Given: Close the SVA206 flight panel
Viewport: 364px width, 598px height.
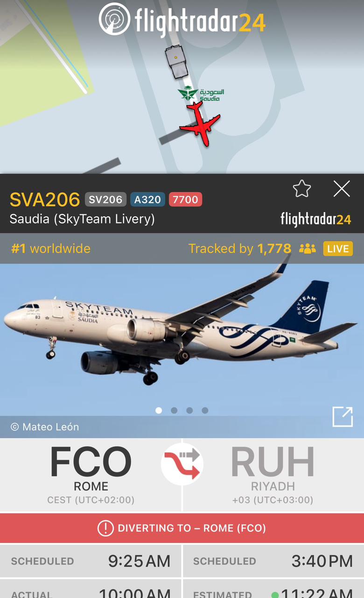Looking at the screenshot, I should pos(342,189).
